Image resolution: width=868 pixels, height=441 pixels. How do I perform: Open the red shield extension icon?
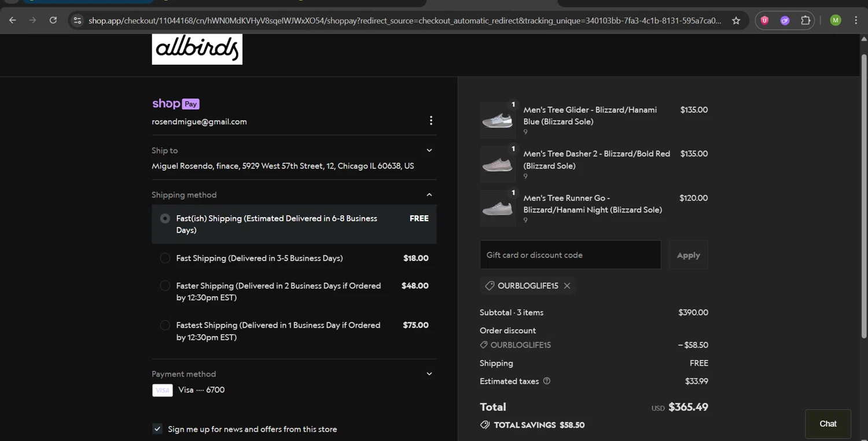(764, 20)
